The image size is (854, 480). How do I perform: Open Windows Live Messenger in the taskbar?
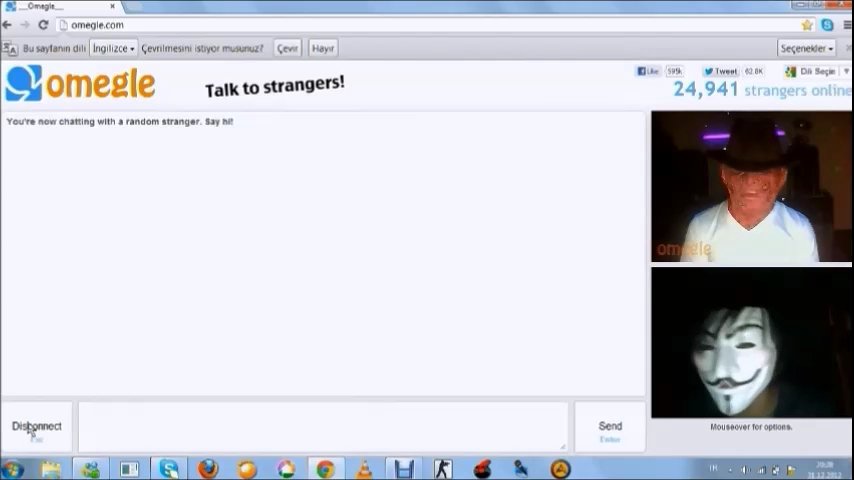[90, 469]
